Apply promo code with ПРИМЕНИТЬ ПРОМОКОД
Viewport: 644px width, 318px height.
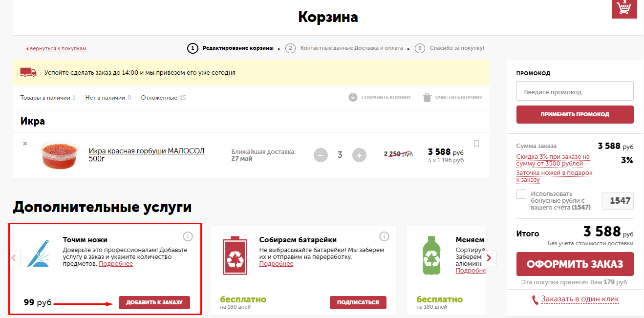pos(575,114)
